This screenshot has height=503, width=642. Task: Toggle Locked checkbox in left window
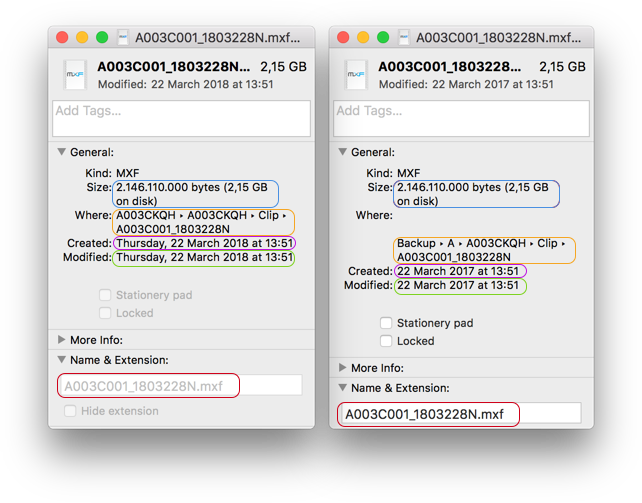pos(105,313)
